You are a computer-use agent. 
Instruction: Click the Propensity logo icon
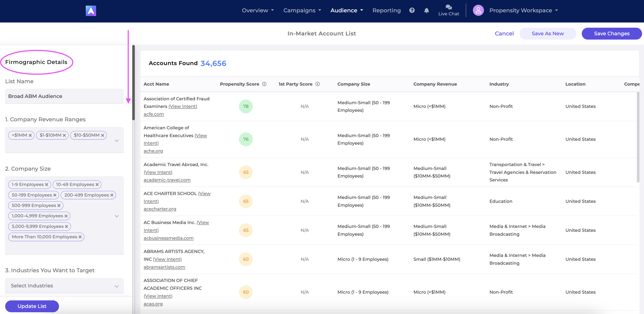point(91,11)
